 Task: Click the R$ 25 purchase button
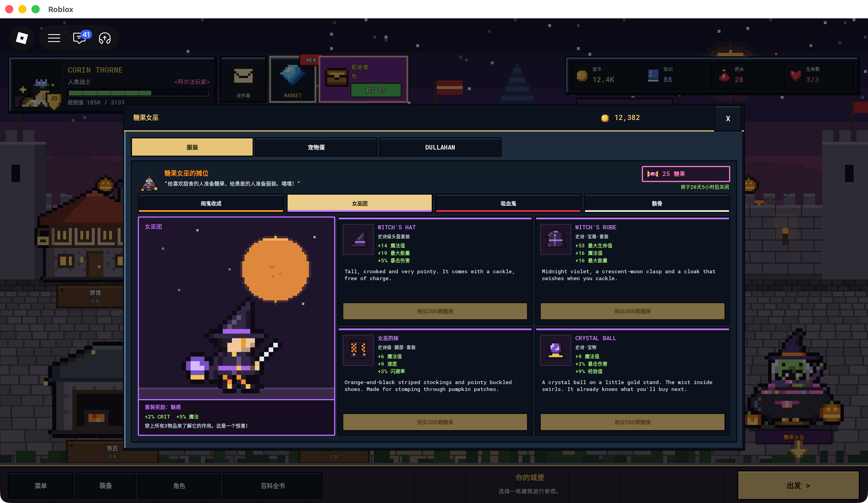coord(376,90)
